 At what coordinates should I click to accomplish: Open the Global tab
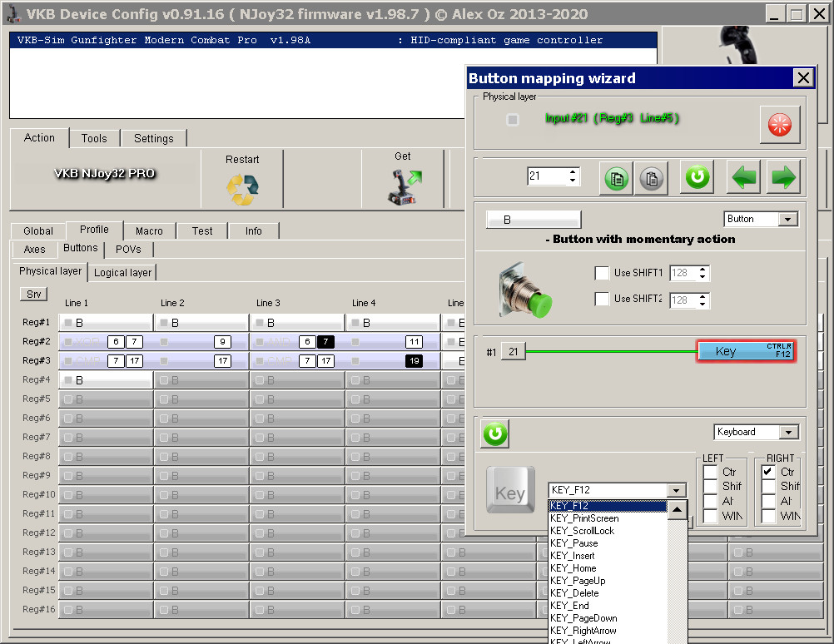coord(38,230)
